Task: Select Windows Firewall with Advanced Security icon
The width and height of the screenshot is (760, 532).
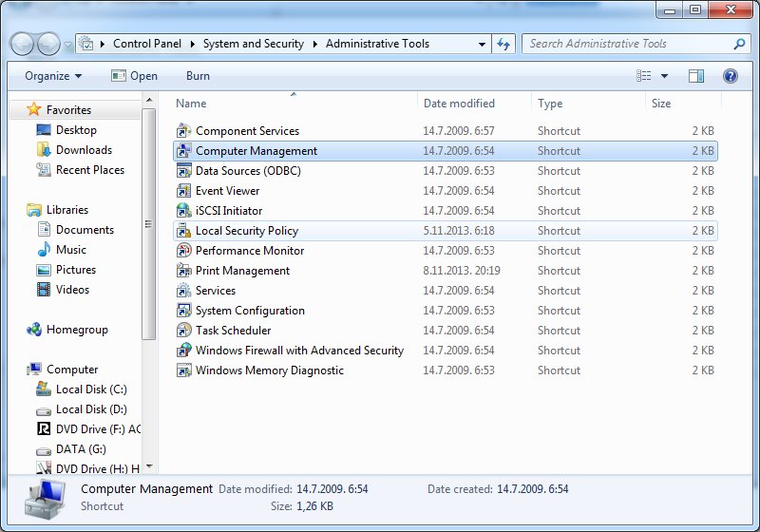Action: click(184, 351)
